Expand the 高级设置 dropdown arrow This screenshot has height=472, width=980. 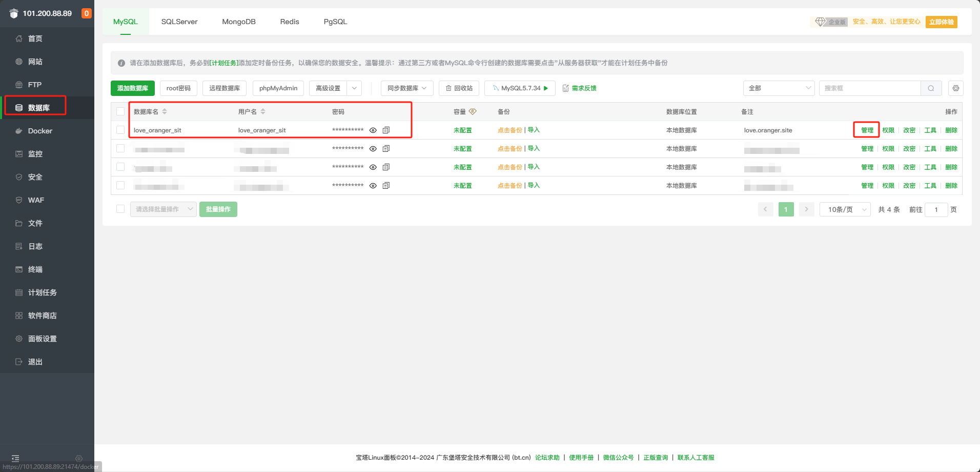click(x=354, y=88)
